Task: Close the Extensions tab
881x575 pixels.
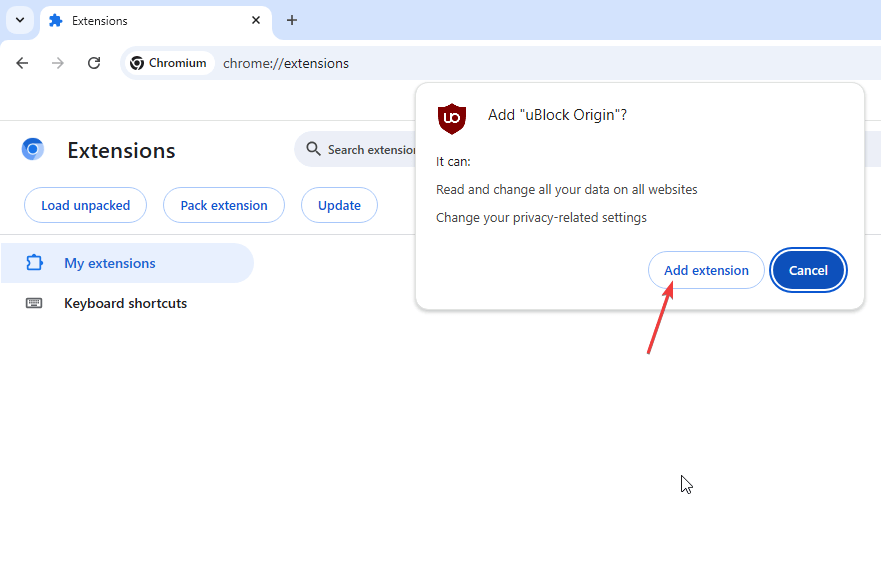Action: tap(256, 21)
